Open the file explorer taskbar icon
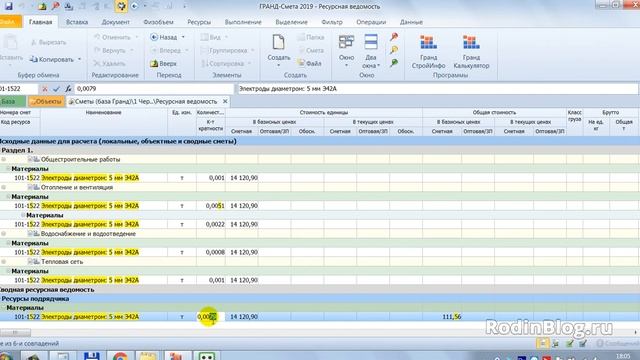The image size is (640, 360). click(x=147, y=356)
